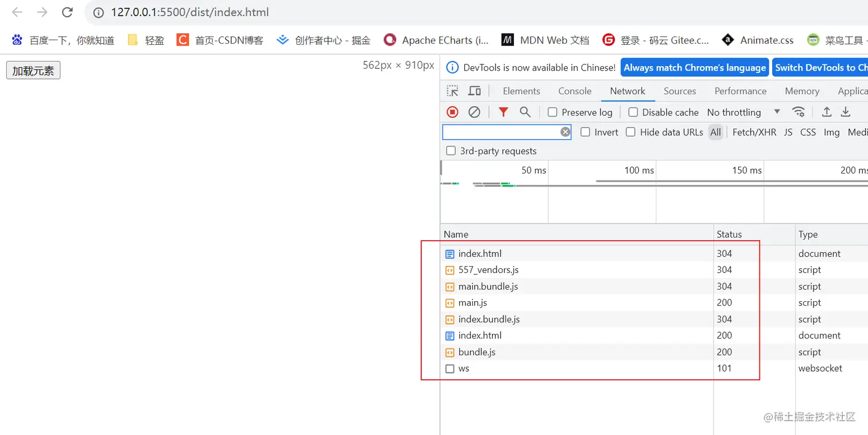
Task: Filter requests by Img
Action: coord(831,132)
